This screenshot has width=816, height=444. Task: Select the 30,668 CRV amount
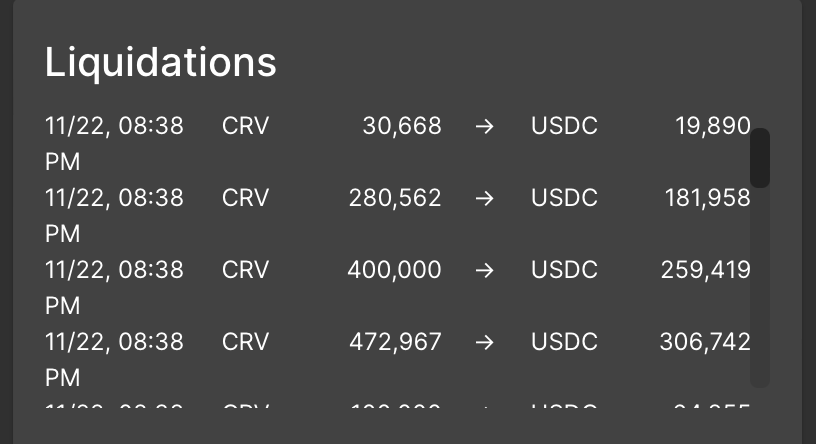(402, 126)
